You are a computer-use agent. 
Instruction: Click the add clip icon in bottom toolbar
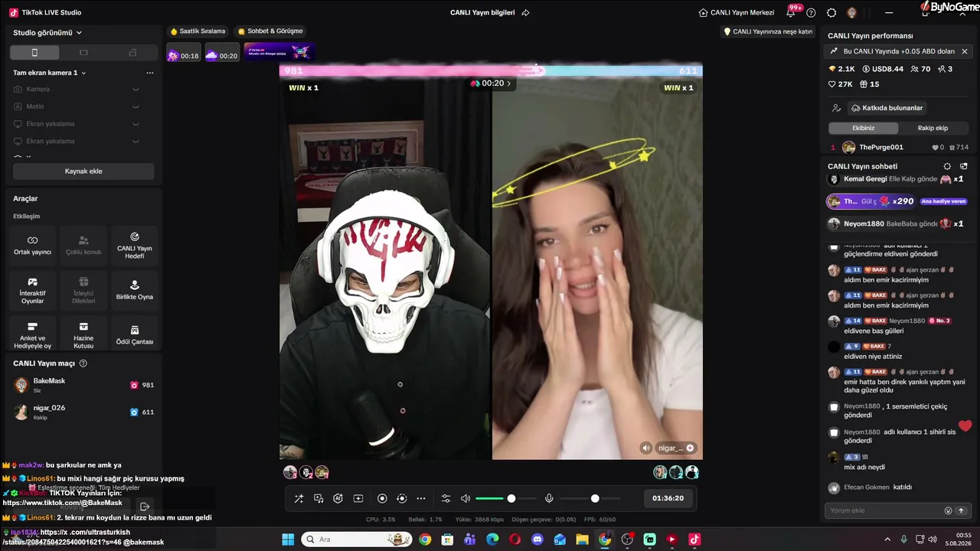pos(358,498)
